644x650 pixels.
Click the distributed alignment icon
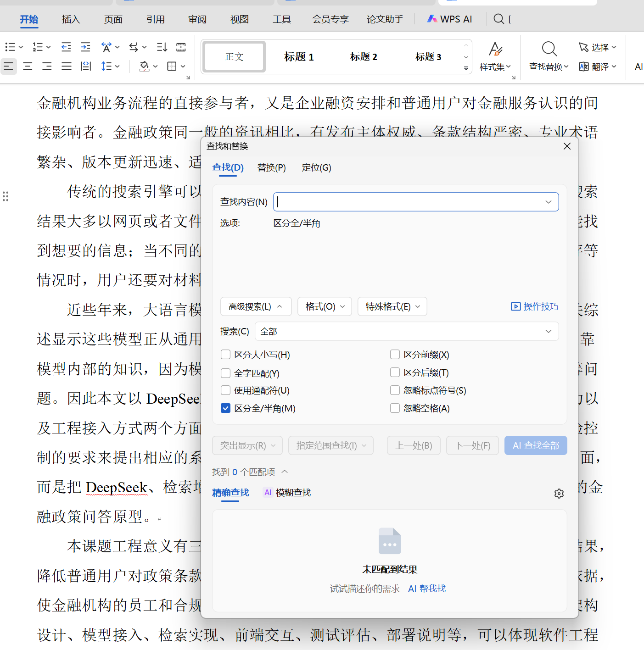coord(86,67)
